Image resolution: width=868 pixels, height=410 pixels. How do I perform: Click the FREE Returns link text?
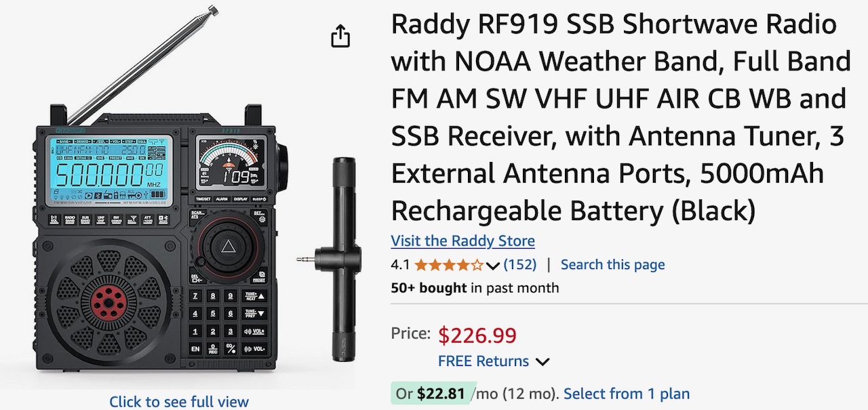pos(483,361)
